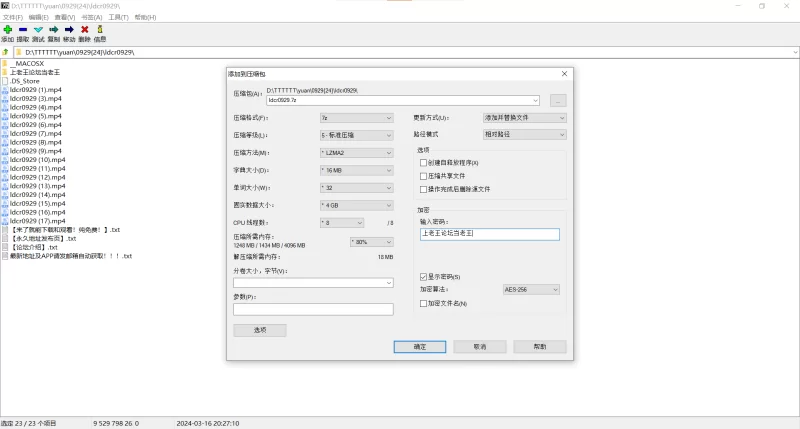Screen dimensions: 800x429
Task: Tick the encrypt file names (加密文件名) checkbox
Action: [x=424, y=303]
